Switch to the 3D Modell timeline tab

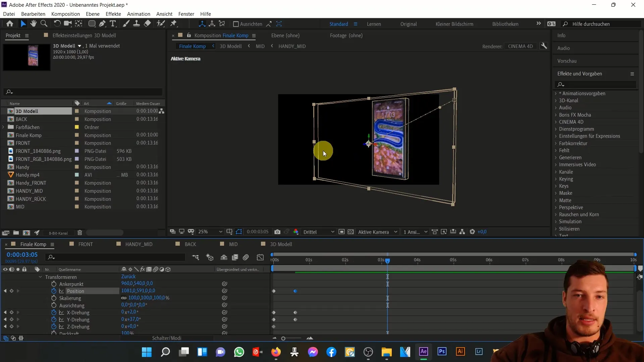tap(281, 244)
